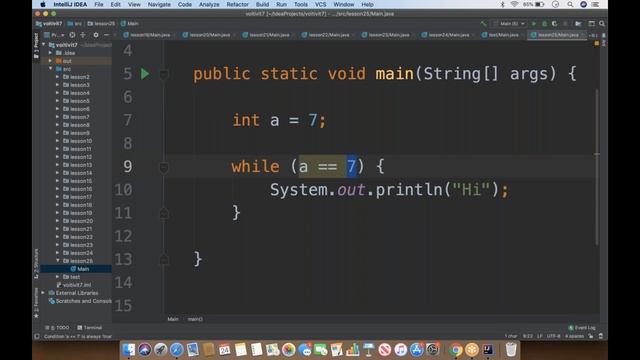Open App Store from the Dock

(x=416, y=350)
